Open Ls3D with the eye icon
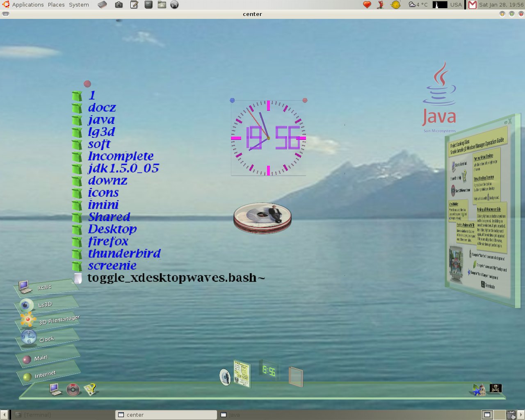This screenshot has height=420, width=525. coord(44,305)
